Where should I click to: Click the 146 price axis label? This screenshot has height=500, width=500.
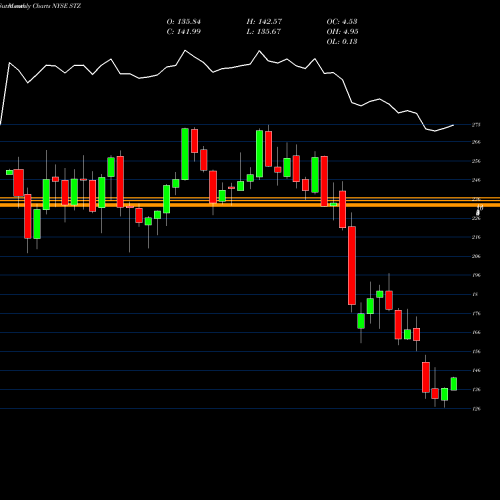(476, 370)
